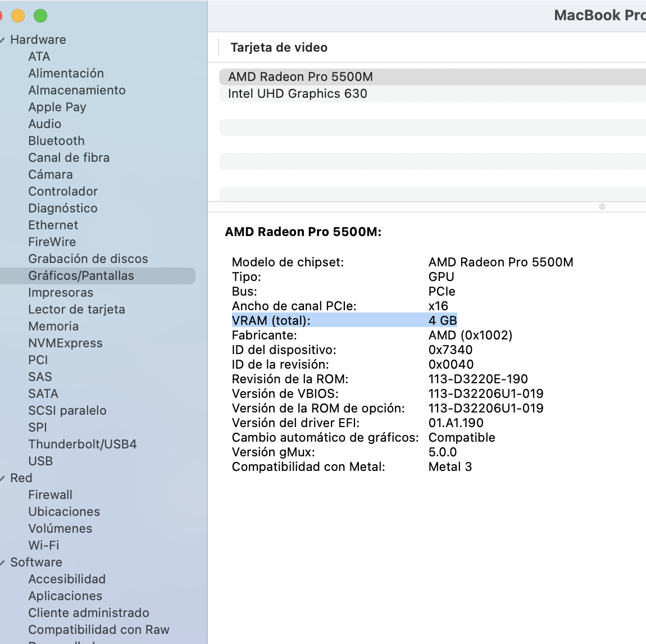Select Alimentación in the sidebar
Image resolution: width=646 pixels, height=644 pixels.
tap(66, 74)
